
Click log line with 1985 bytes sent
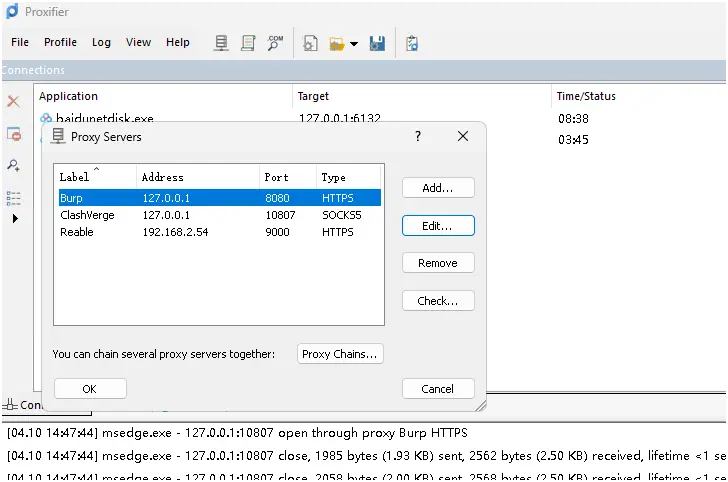[x=366, y=456]
